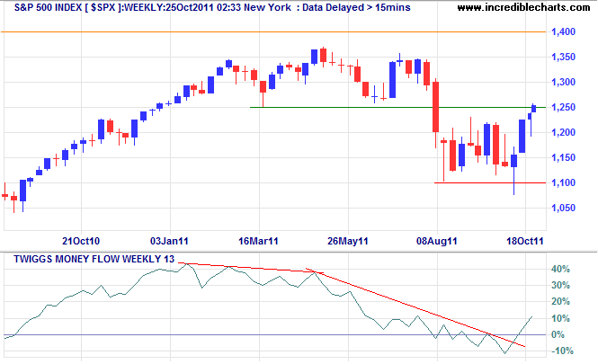Click the orange 1,400 resistance line

(273, 31)
